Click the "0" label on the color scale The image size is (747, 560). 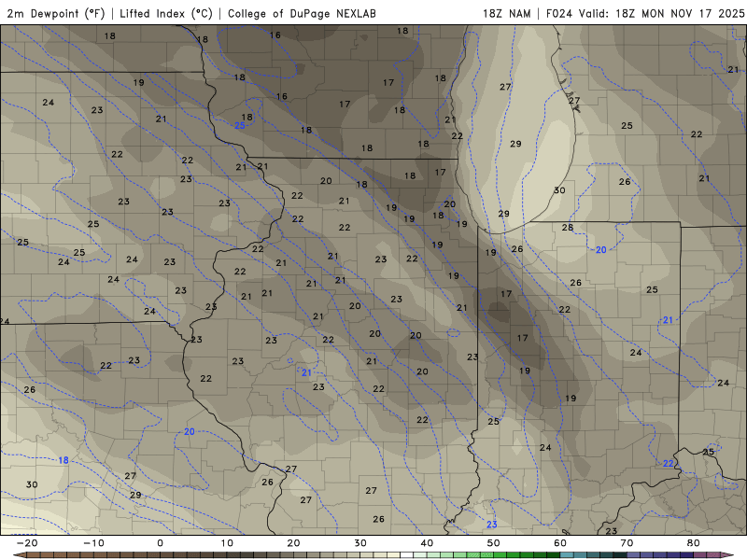click(160, 543)
